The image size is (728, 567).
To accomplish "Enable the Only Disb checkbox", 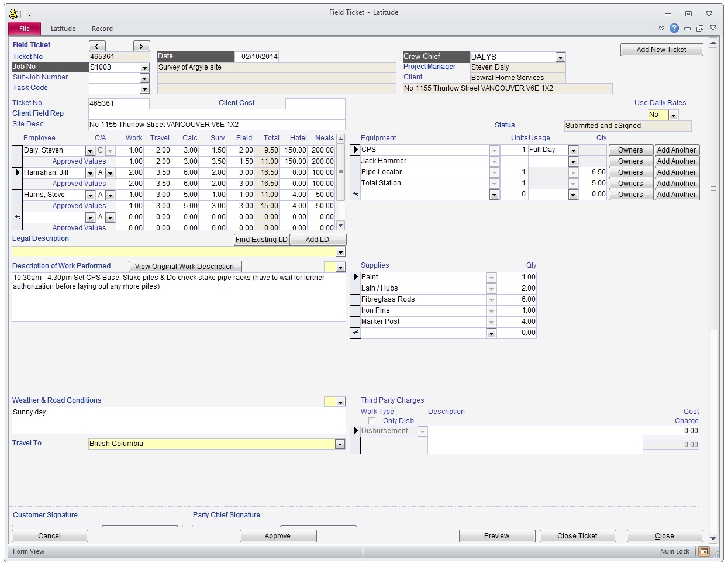I will (372, 421).
